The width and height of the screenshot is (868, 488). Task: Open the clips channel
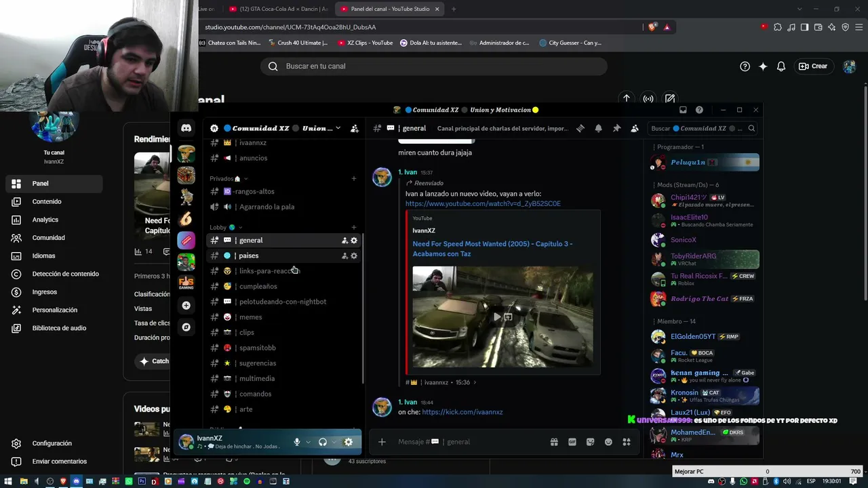(x=283, y=333)
